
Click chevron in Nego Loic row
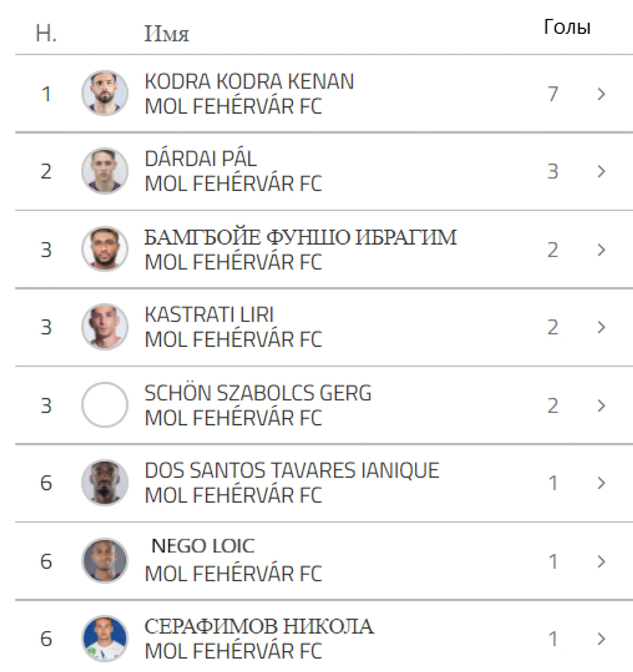pyautogui.click(x=601, y=561)
